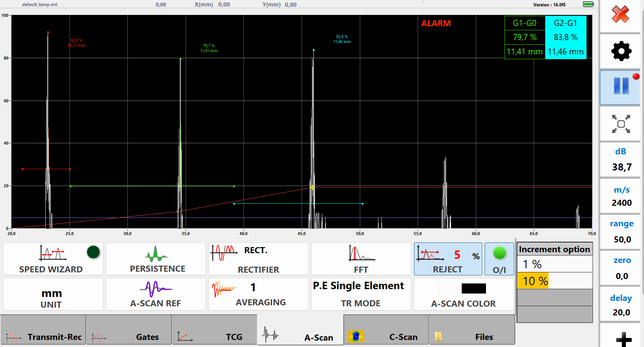Click the G2-G1 measurement readout
The height and width of the screenshot is (347, 644).
(x=566, y=37)
